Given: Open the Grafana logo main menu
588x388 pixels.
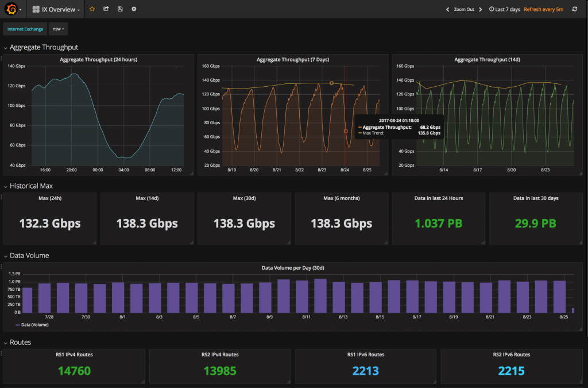Looking at the screenshot, I should (10, 9).
